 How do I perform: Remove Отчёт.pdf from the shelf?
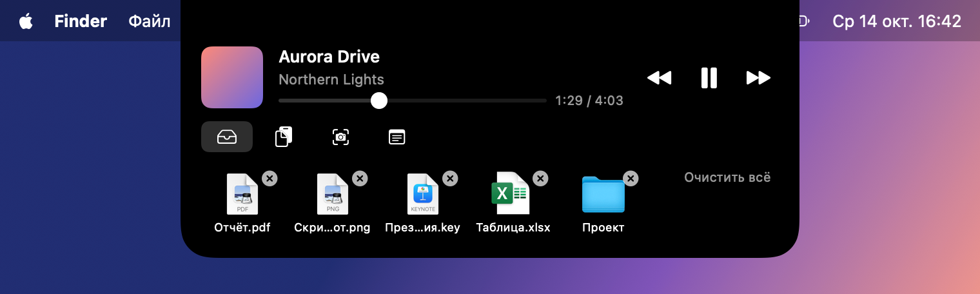point(269,179)
